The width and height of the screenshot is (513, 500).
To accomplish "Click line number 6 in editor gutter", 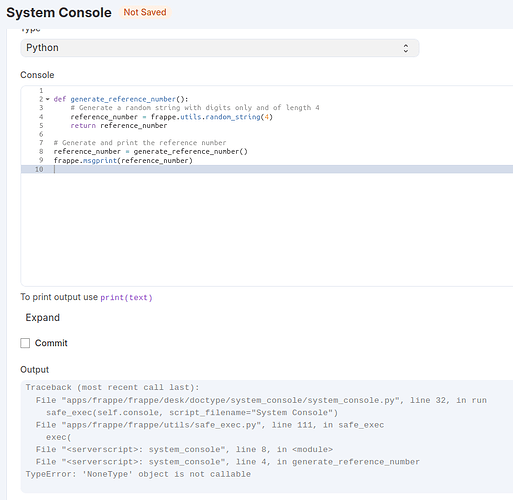I will (41, 134).
